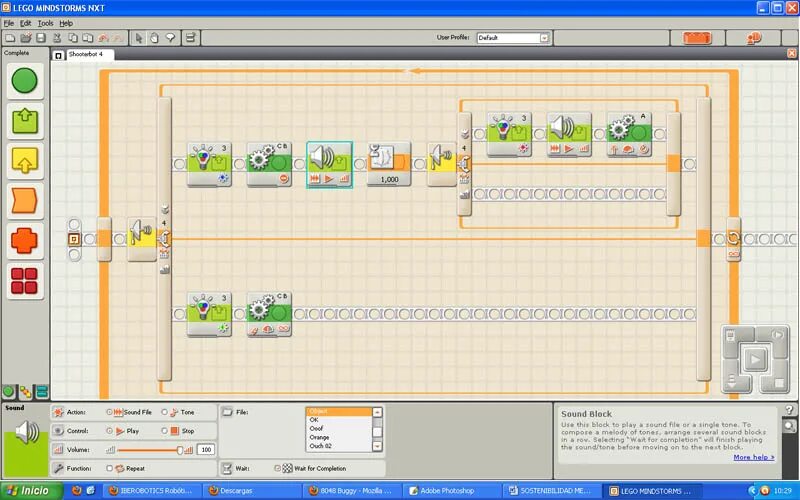This screenshot has height=500, width=800.
Task: Click the New Program toolbar icon
Action: (10, 38)
